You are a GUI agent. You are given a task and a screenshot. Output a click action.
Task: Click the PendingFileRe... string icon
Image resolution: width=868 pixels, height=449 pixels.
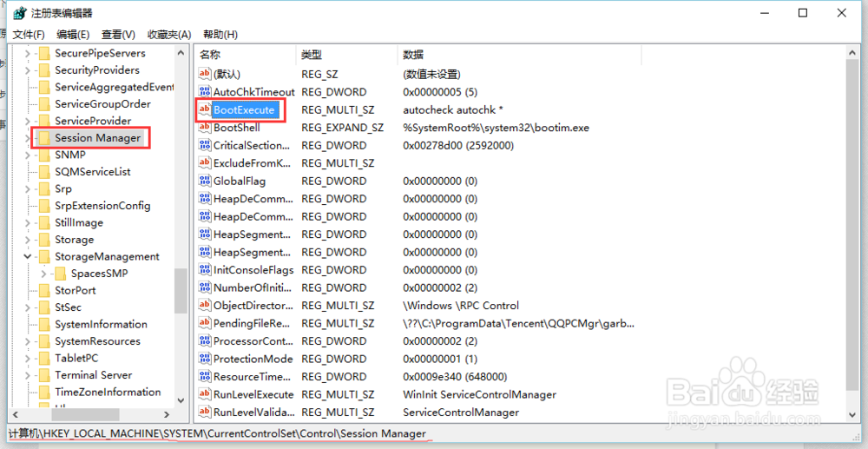pyautogui.click(x=205, y=323)
